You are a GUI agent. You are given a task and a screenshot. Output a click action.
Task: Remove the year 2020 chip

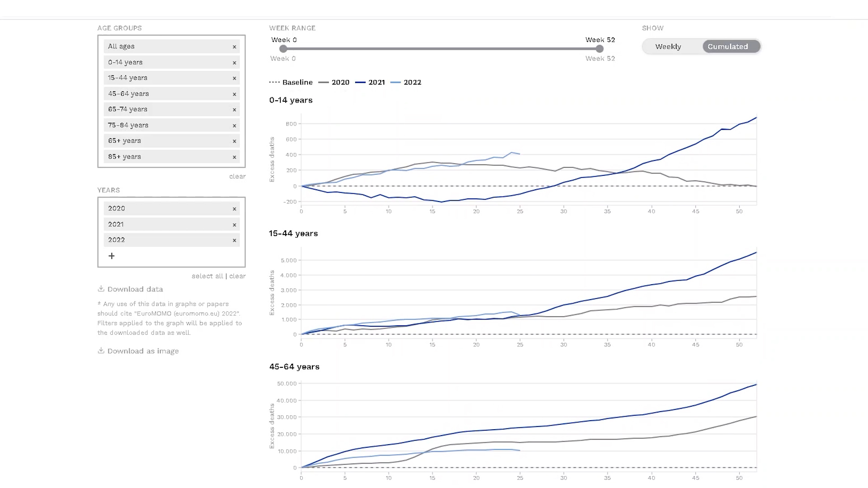tap(234, 209)
